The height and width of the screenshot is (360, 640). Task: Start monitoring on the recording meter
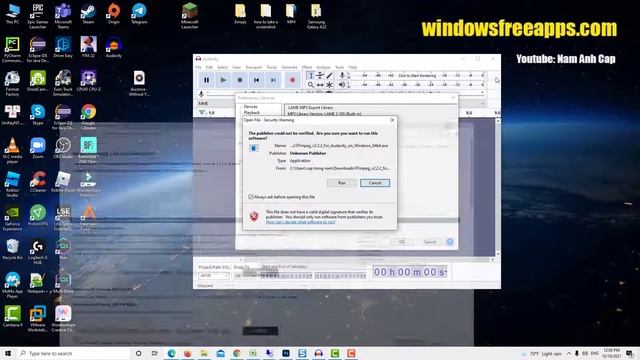(418, 76)
